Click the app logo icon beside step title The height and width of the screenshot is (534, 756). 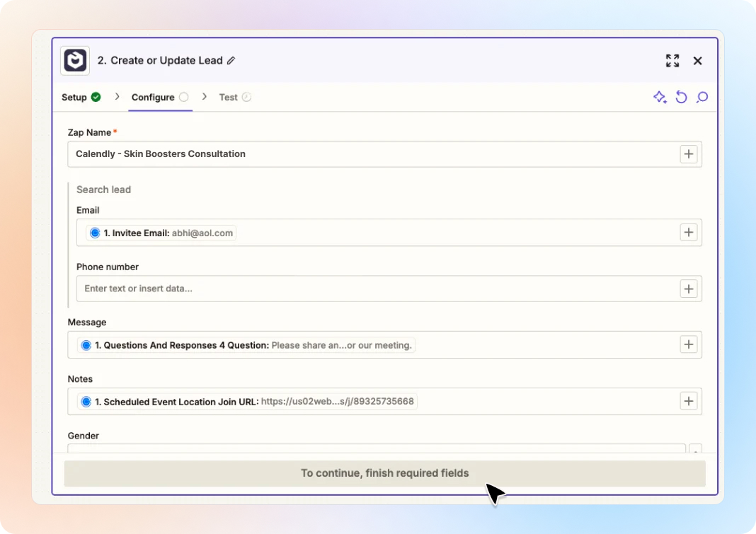[75, 61]
